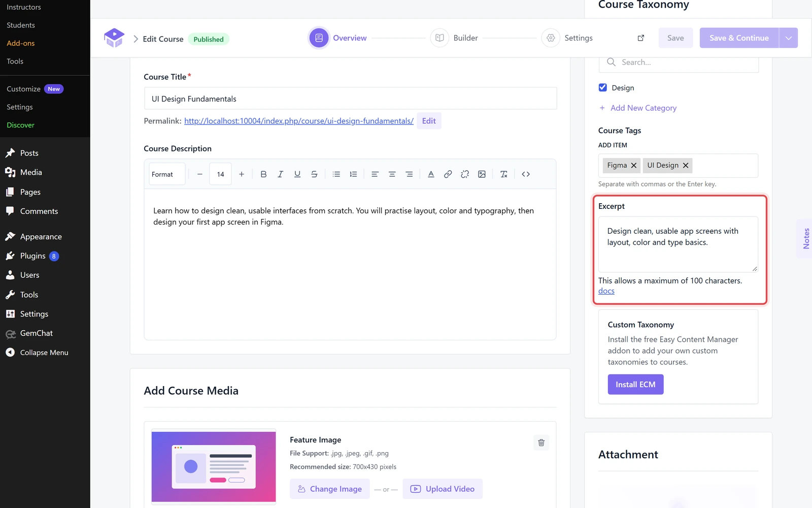This screenshot has width=812, height=508.
Task: Open the text color picker
Action: [x=431, y=174]
